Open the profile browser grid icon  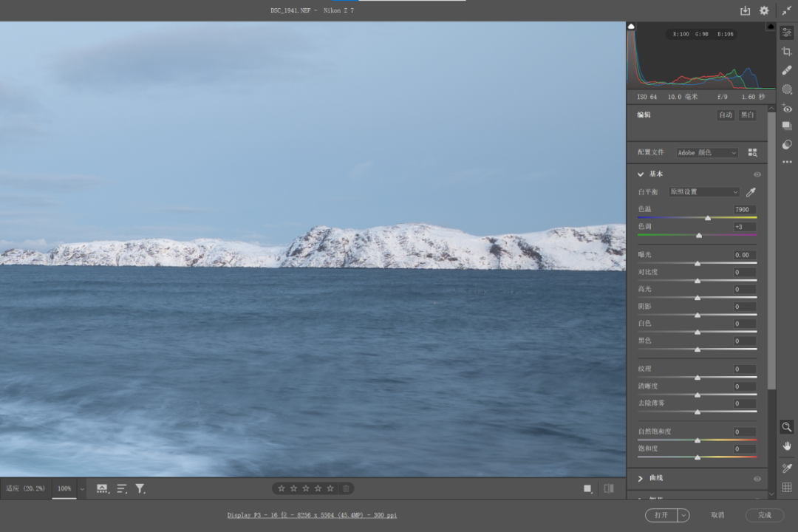(752, 153)
